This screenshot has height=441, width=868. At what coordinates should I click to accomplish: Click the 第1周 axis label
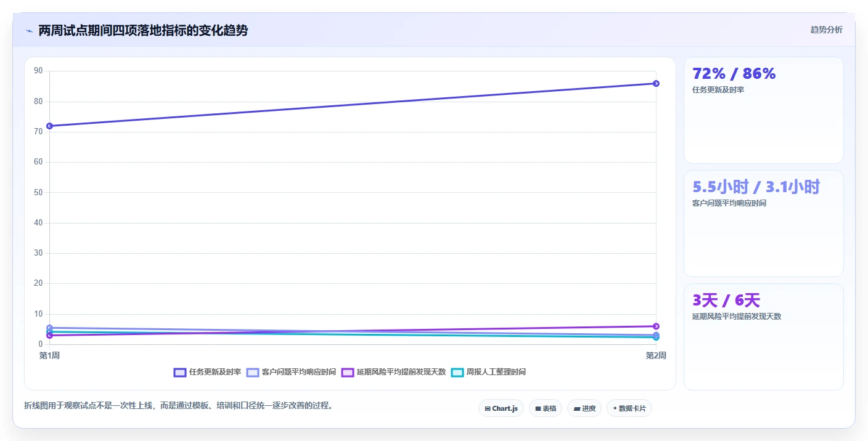pyautogui.click(x=49, y=356)
